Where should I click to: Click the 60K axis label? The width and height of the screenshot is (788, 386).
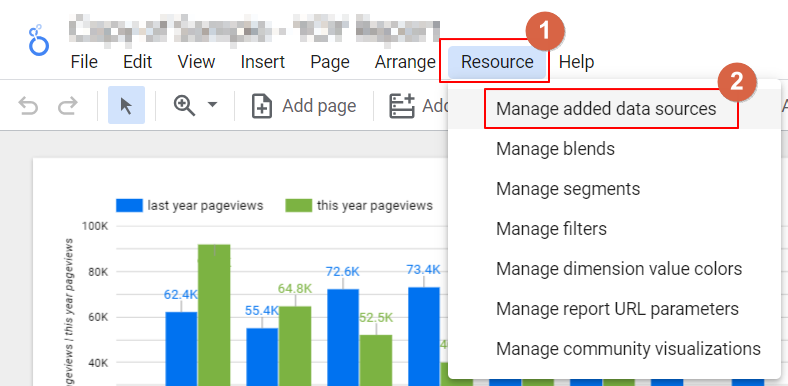pos(97,317)
